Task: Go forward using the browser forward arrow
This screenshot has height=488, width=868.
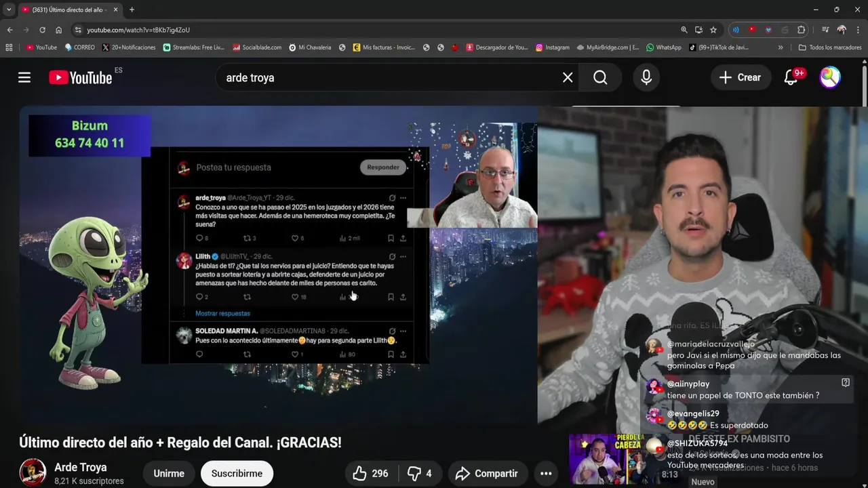Action: [x=26, y=30]
